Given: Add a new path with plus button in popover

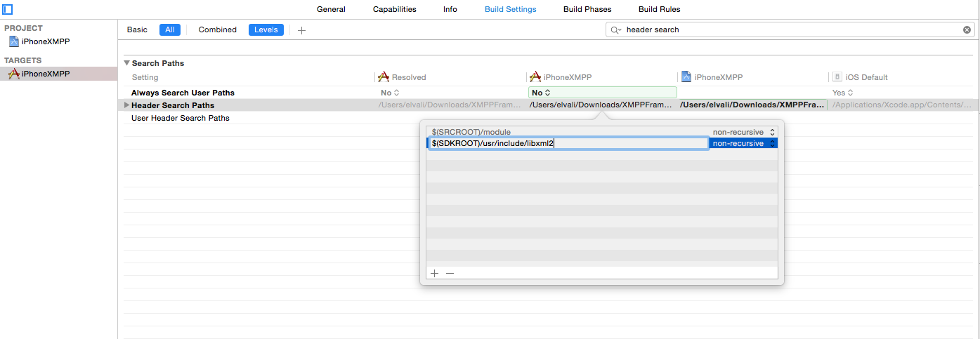Looking at the screenshot, I should (435, 274).
